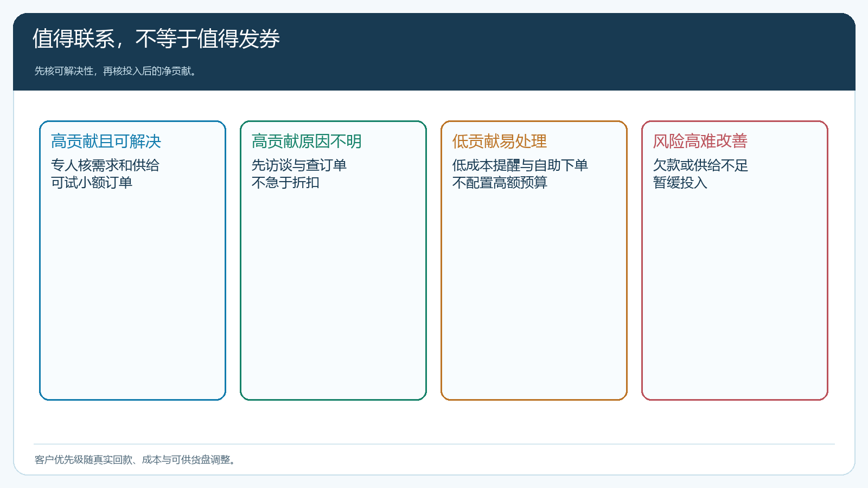The image size is (868, 488).
Task: Click the line 不急于折扣
Action: click(x=285, y=183)
